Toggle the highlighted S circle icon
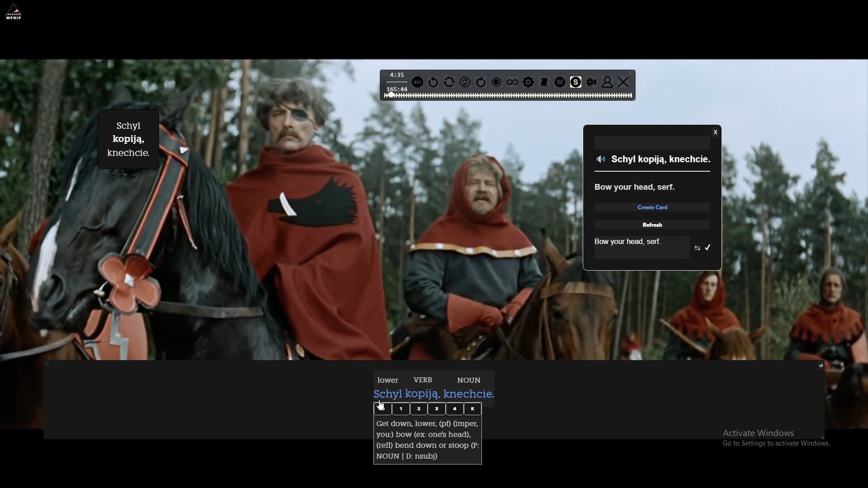Screen dimensions: 868x488 click(576, 82)
